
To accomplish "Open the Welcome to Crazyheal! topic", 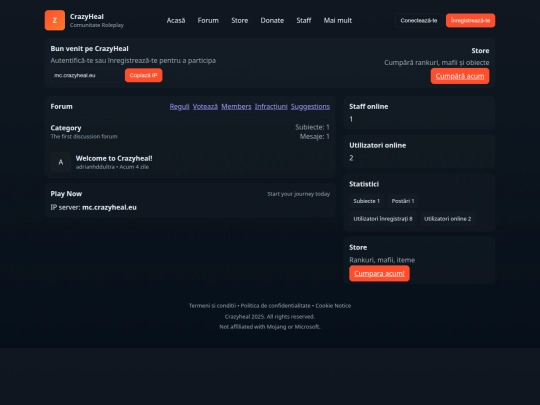I will [114, 158].
